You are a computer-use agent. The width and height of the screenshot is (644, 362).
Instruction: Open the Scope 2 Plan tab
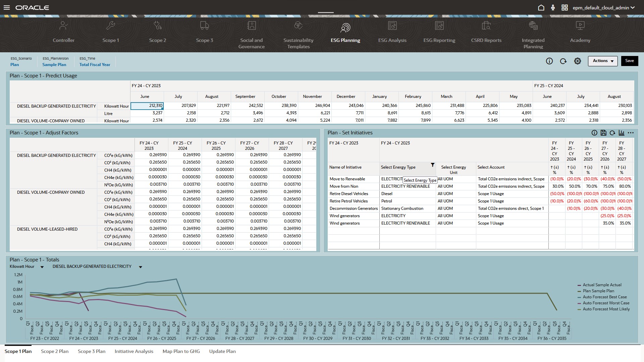[55, 351]
